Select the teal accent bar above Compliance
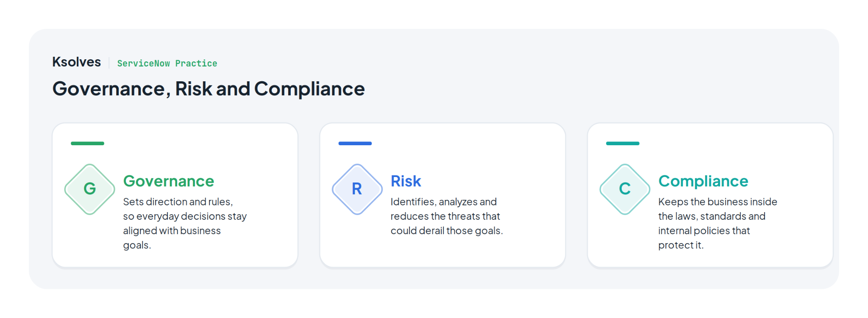Screen dimensions: 868x318 coord(623,144)
